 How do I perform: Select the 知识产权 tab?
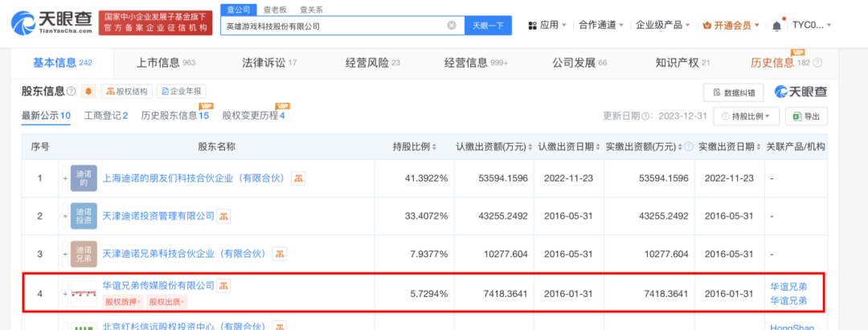[682, 63]
